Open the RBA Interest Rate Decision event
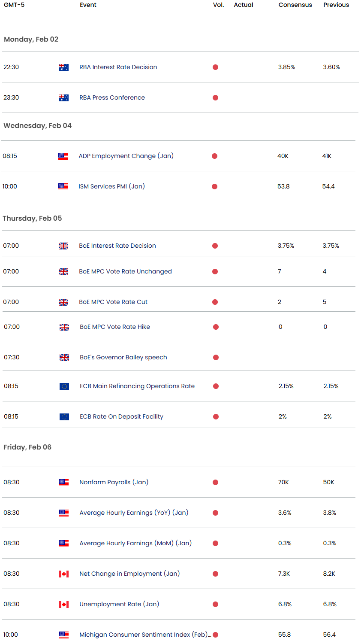361x644 pixels. tap(118, 67)
